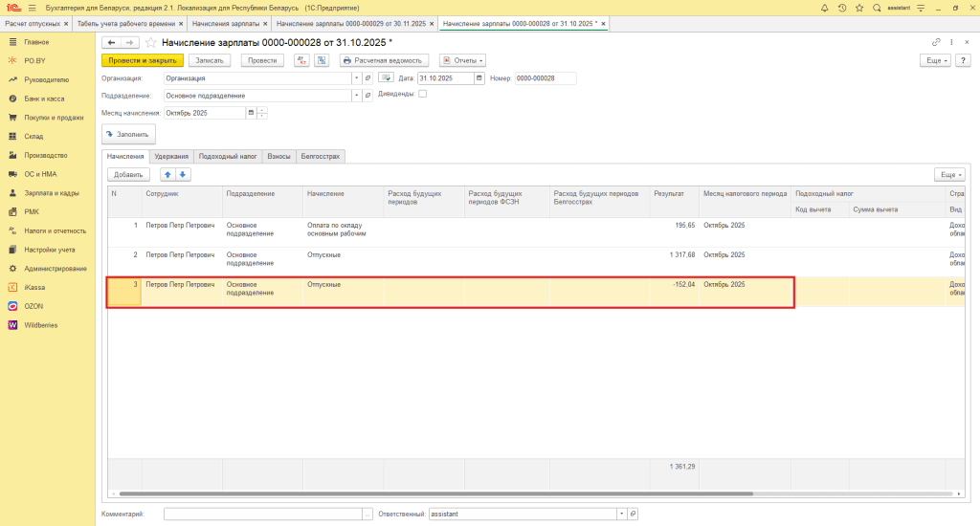The width and height of the screenshot is (980, 526).
Task: Click the get link chain icon
Action: tap(936, 43)
